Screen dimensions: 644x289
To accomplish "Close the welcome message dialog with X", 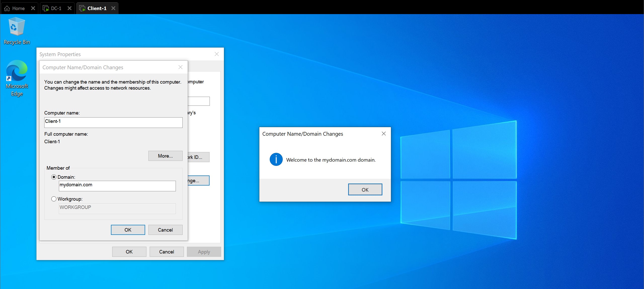I will coord(384,134).
